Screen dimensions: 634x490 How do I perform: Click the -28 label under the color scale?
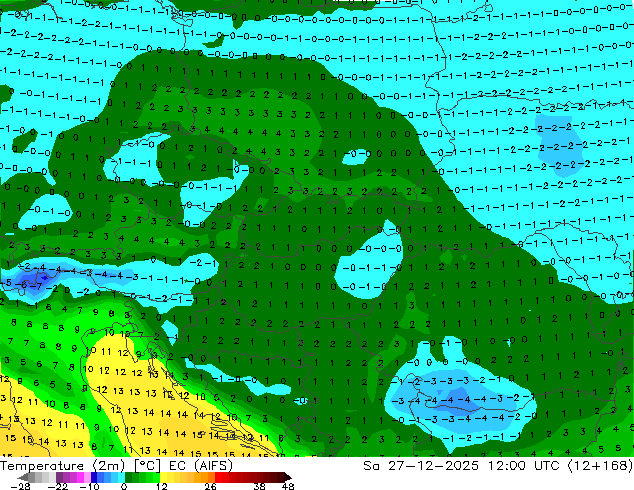point(20,486)
